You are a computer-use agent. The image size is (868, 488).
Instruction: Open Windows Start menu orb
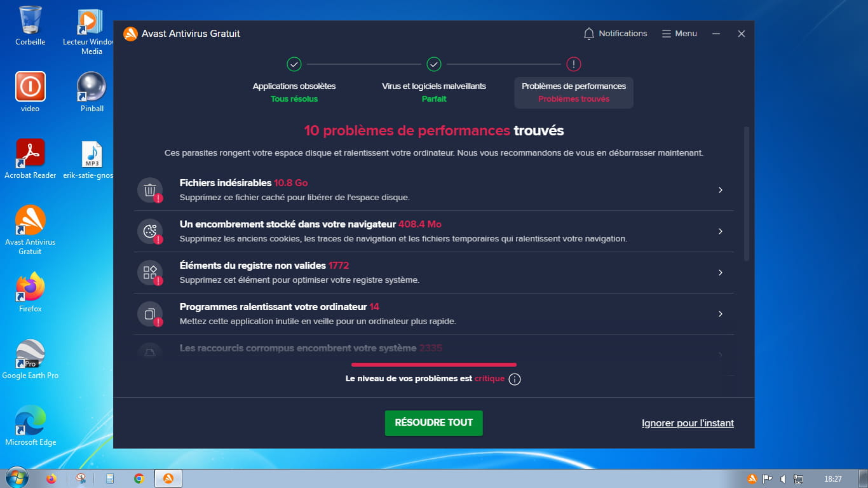(15, 478)
